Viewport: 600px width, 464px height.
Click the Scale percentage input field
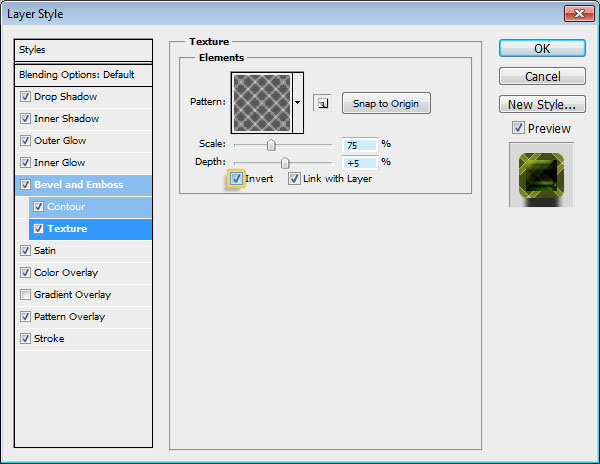pyautogui.click(x=357, y=144)
